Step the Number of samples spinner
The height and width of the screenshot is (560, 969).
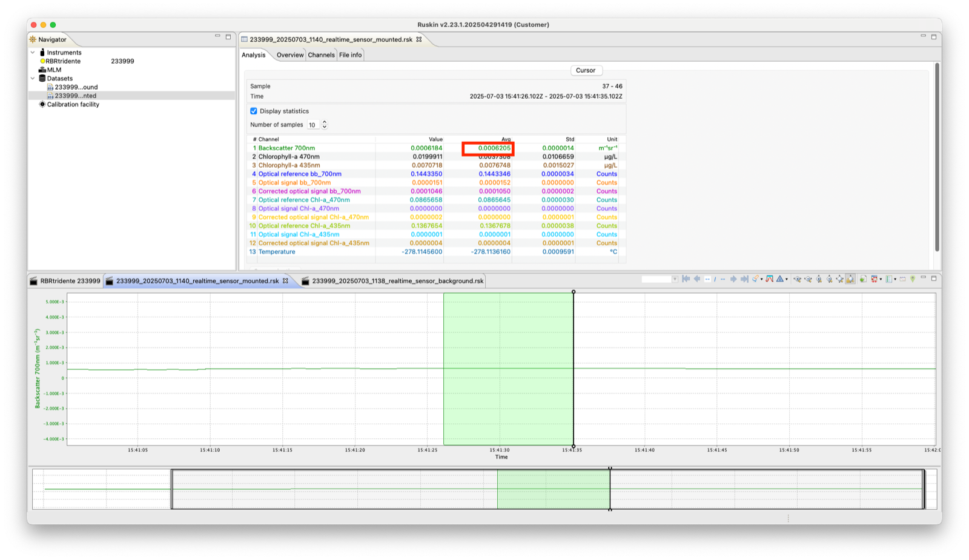(x=325, y=125)
